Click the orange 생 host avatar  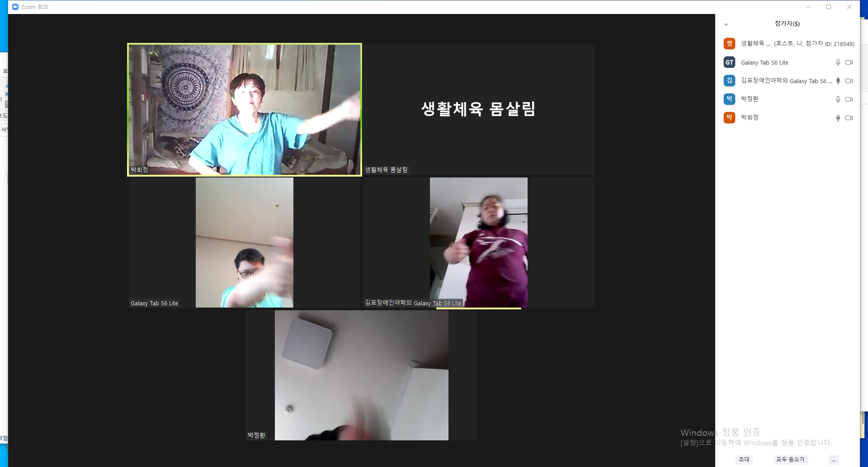729,43
